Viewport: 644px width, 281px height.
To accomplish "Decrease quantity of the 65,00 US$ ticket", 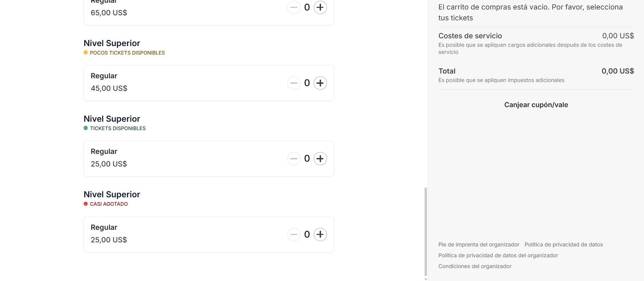I will click(294, 7).
